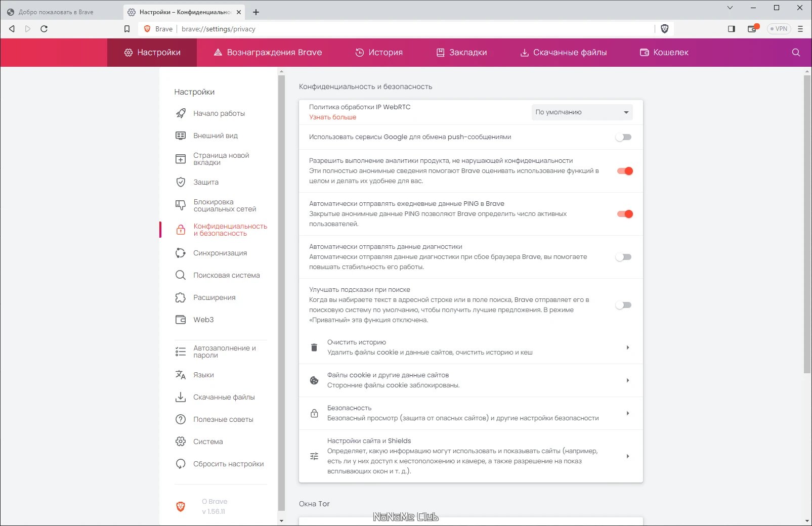Click the padlock icon in Безопасность row
The image size is (812, 526).
tap(314, 413)
